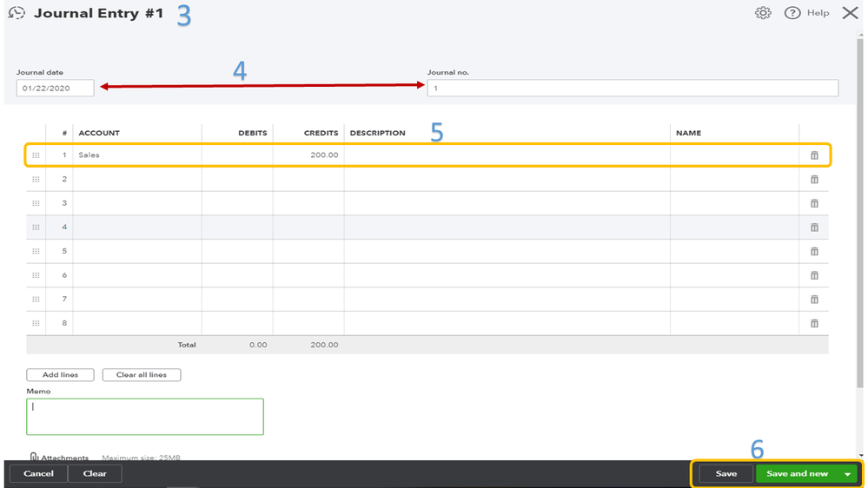Click the account cell in row 2
This screenshot has height=488, width=868.
point(137,179)
